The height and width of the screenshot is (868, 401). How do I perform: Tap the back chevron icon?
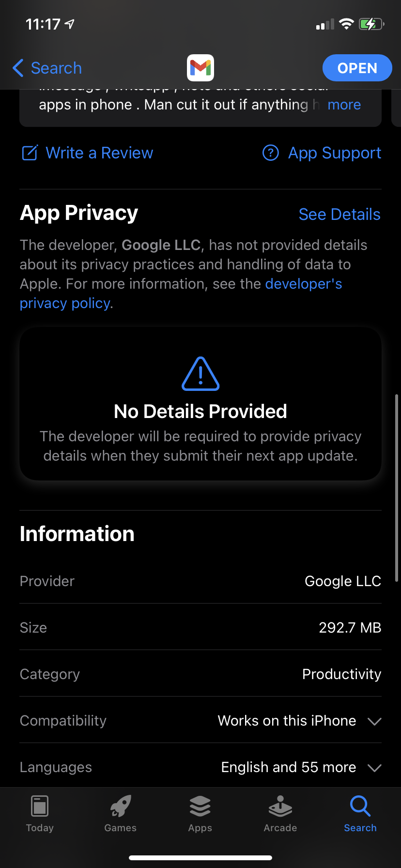(18, 68)
